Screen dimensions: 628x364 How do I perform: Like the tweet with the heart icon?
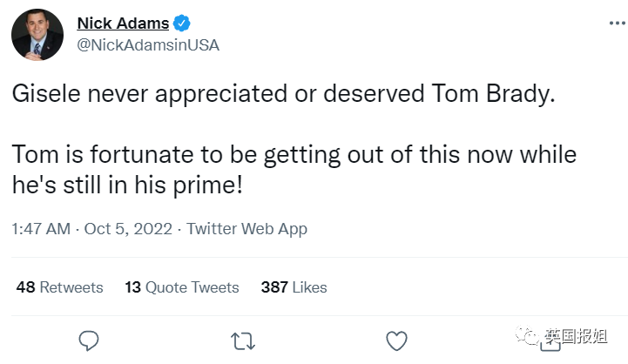point(396,339)
